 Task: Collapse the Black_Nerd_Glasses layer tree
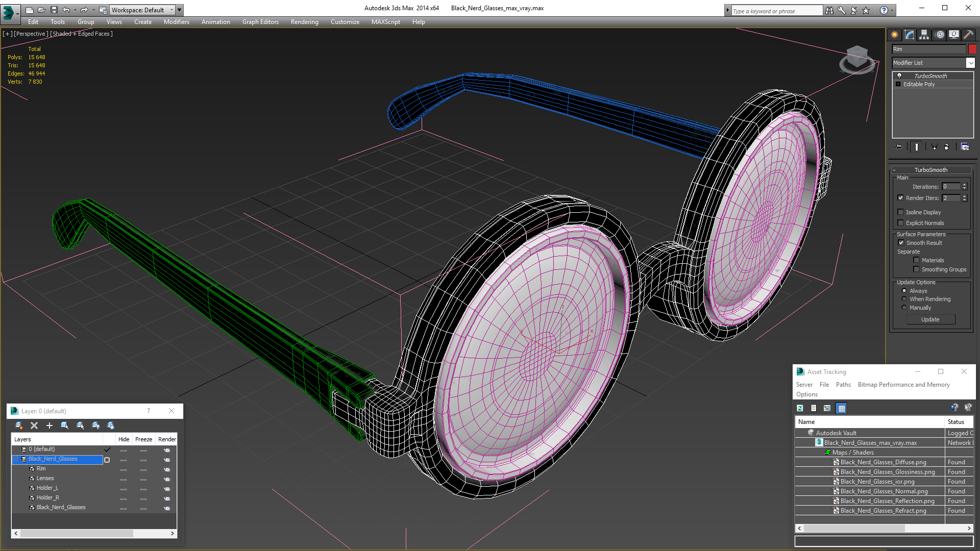[x=16, y=459]
